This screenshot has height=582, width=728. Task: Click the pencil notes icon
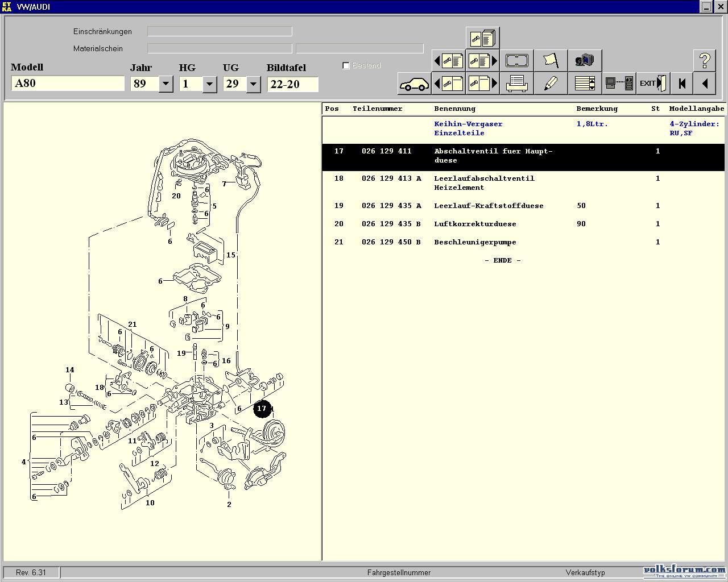pos(551,84)
